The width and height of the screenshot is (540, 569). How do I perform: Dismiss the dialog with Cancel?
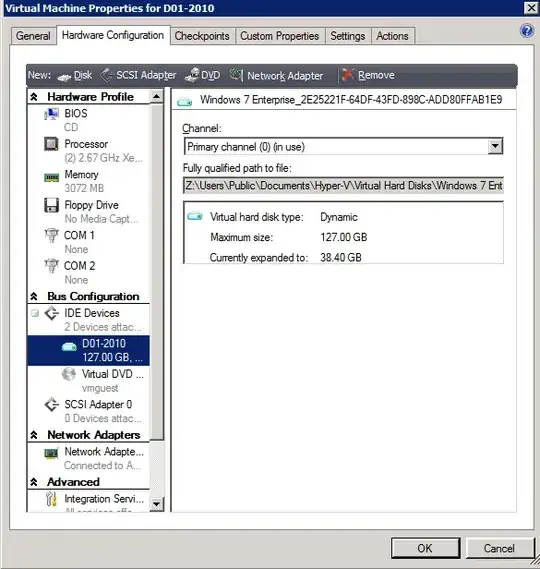pyautogui.click(x=499, y=548)
